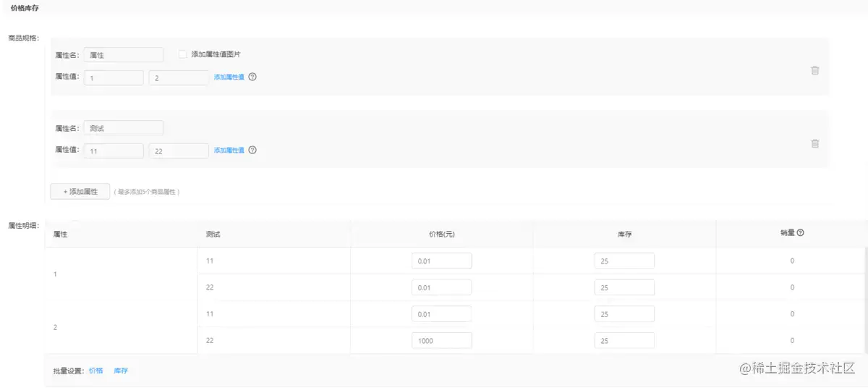Viewport: 868px width, 388px height.
Task: Enable the 添加属性值图片 checkbox
Action: pos(183,54)
